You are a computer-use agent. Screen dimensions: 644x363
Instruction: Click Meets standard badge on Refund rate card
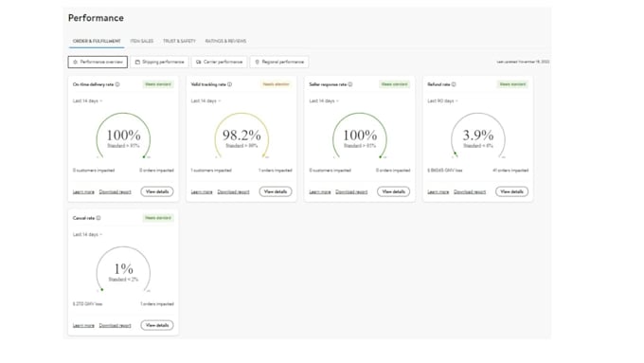click(x=512, y=84)
